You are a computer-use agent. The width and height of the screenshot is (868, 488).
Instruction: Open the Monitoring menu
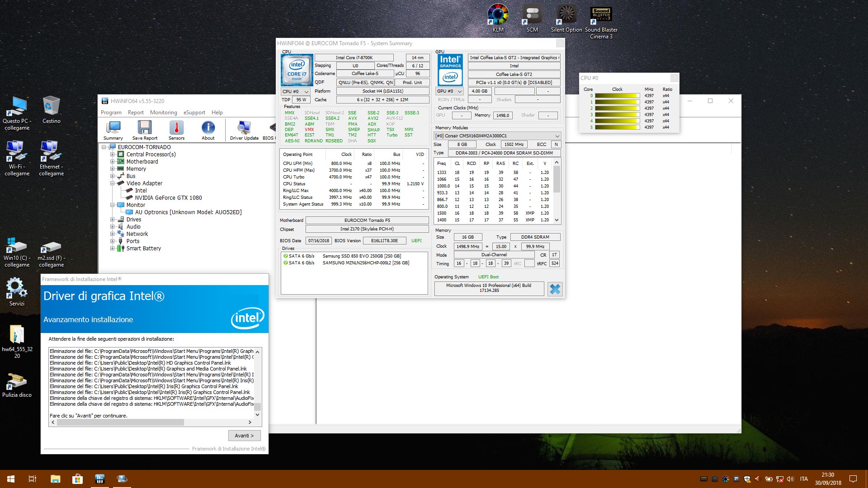click(163, 113)
